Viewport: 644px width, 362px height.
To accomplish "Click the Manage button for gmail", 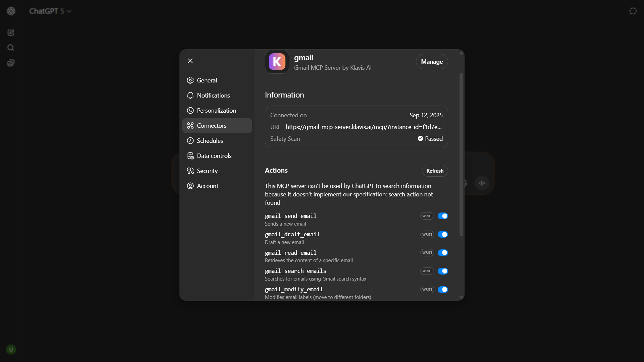I will (x=432, y=62).
